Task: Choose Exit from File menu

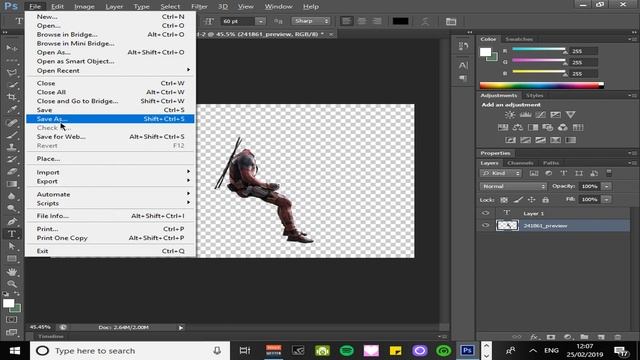Action: [110, 251]
